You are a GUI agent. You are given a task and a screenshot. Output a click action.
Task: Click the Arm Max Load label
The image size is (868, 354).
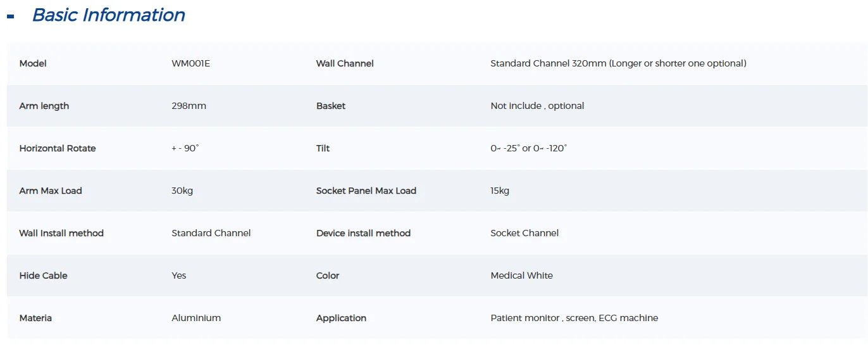tap(51, 191)
